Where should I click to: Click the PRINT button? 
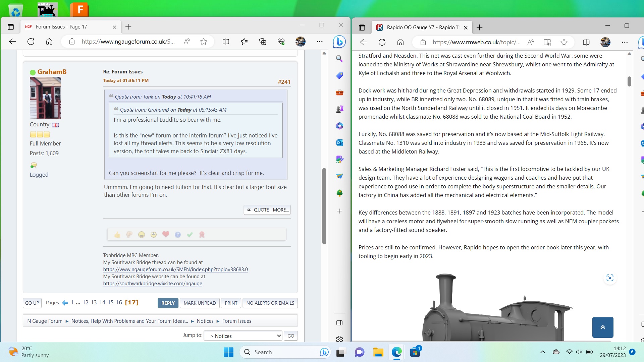coord(231,303)
